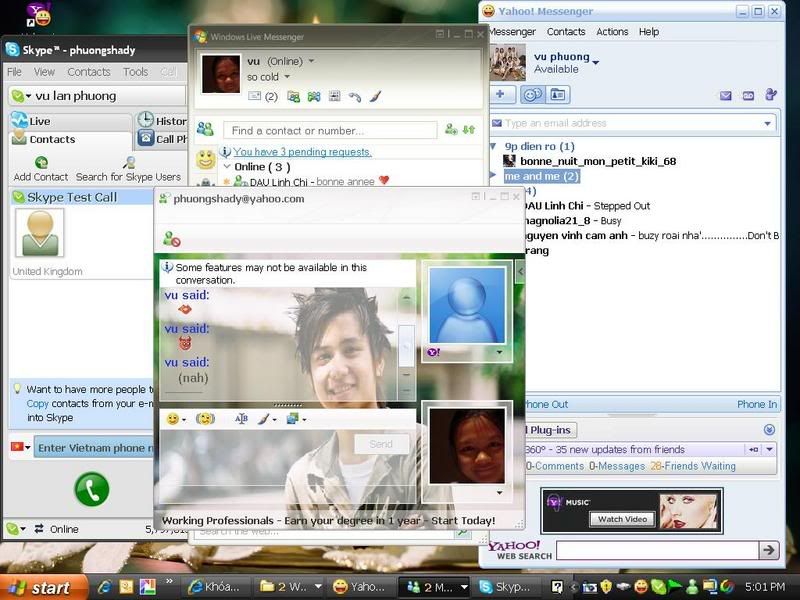Click the Yahoo Messenger add contact plus button
The width and height of the screenshot is (800, 600).
tap(501, 95)
